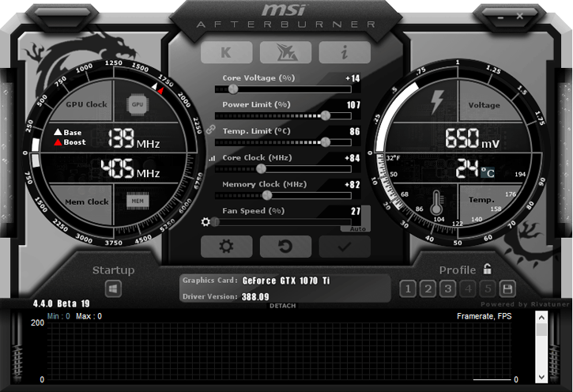
Task: Click the MEM chip icon in the clock gauge
Action: pos(138,201)
